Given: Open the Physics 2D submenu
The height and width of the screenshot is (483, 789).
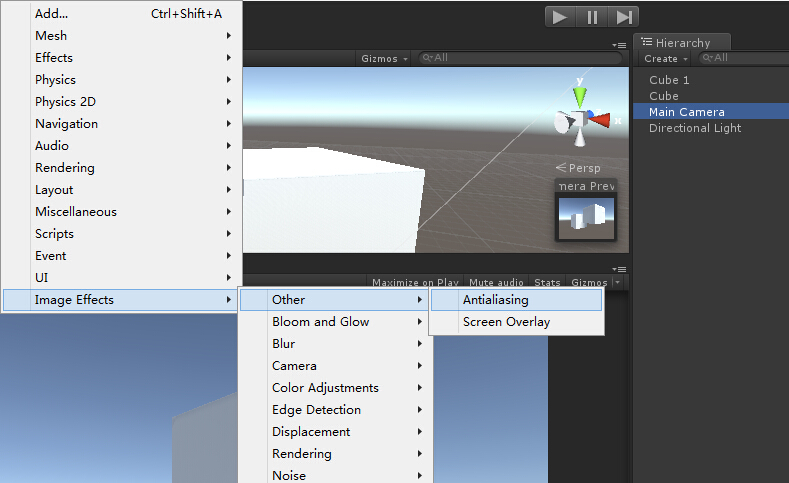Looking at the screenshot, I should coord(122,102).
